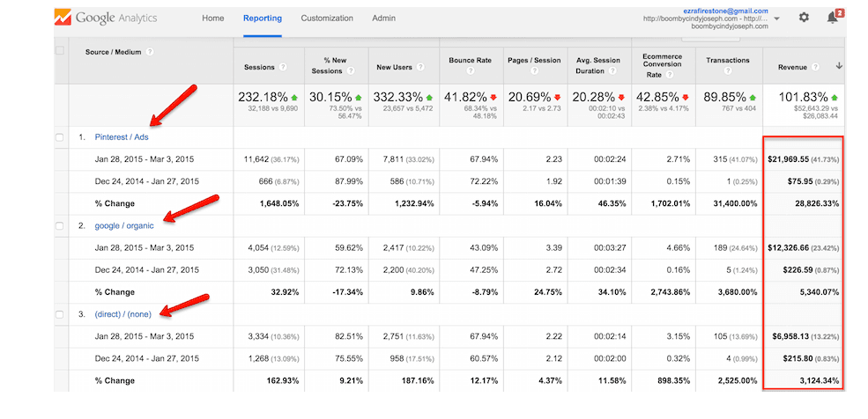Open the account selector dropdown arrow
Screen dimensions: 868x419
click(x=776, y=18)
